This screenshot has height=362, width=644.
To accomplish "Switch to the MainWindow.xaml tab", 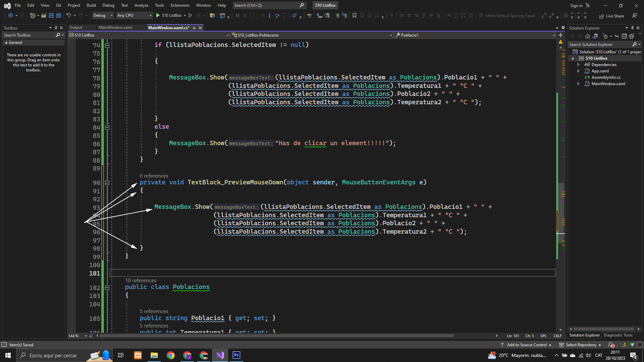I will tap(115, 27).
